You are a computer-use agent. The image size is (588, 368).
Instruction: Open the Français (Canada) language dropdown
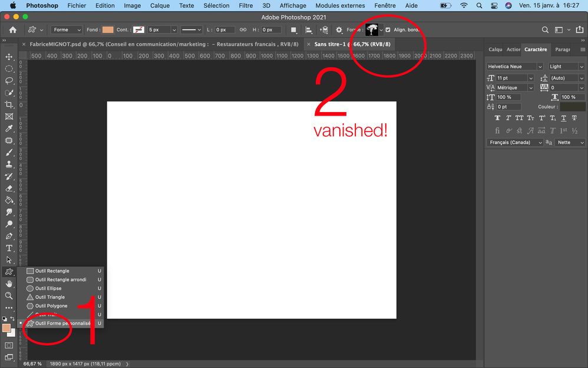click(x=515, y=142)
